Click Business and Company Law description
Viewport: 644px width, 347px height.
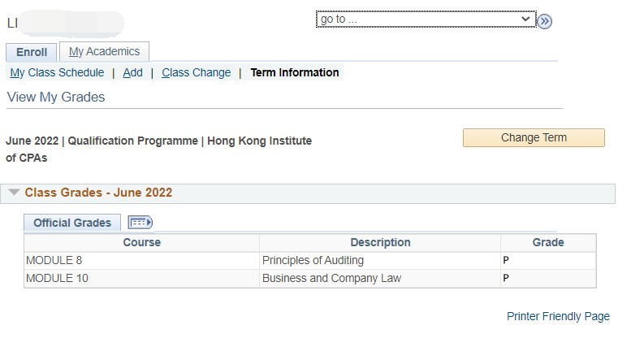(x=331, y=278)
